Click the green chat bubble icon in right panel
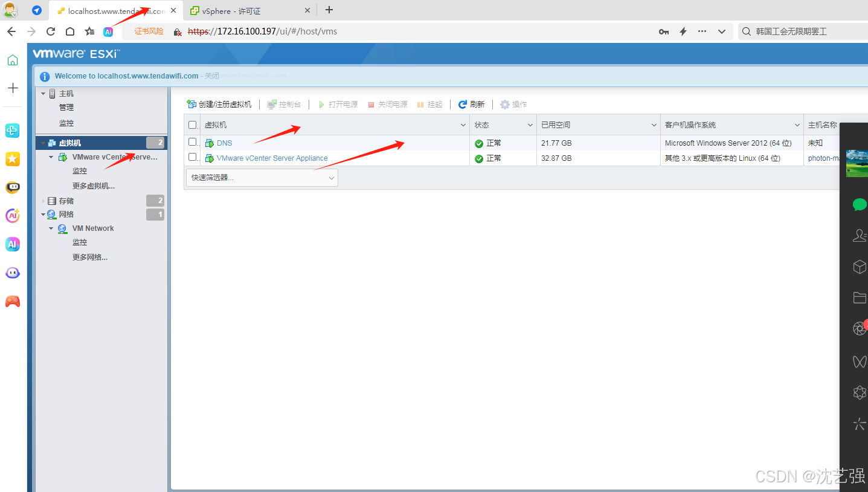The height and width of the screenshot is (492, 868). tap(860, 205)
